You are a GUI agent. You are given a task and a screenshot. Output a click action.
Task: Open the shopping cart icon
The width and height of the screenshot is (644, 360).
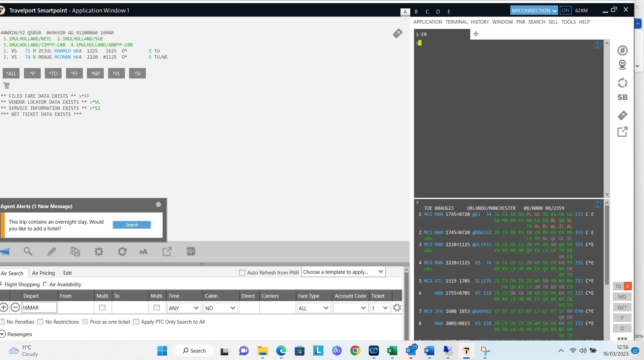coord(6,85)
